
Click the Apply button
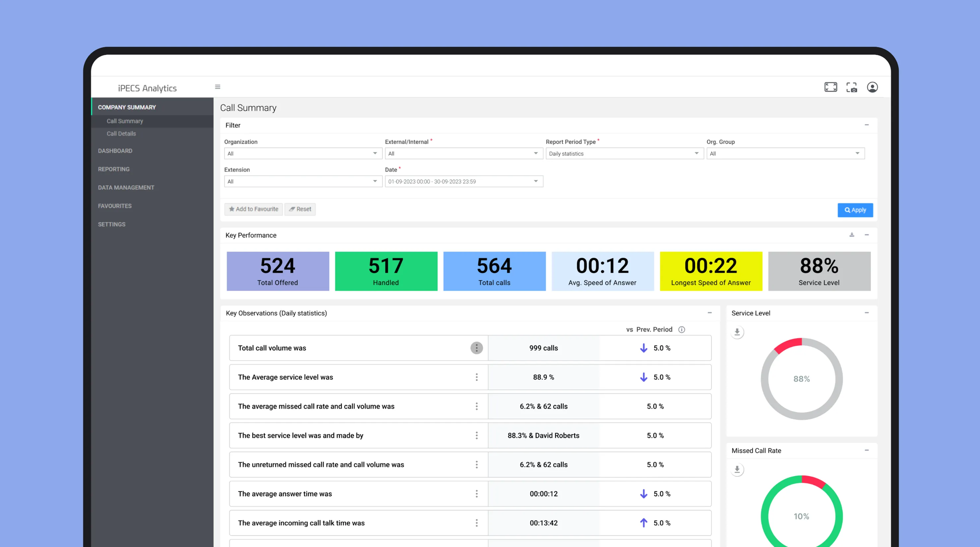[855, 210]
